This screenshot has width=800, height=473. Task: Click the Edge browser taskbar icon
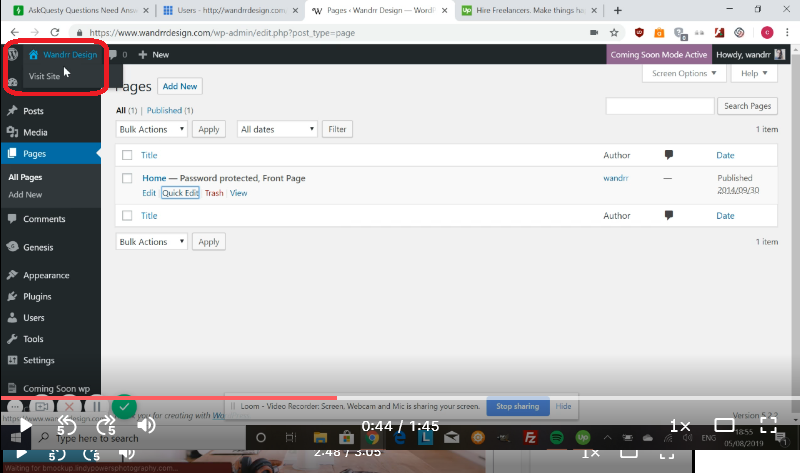tap(399, 438)
